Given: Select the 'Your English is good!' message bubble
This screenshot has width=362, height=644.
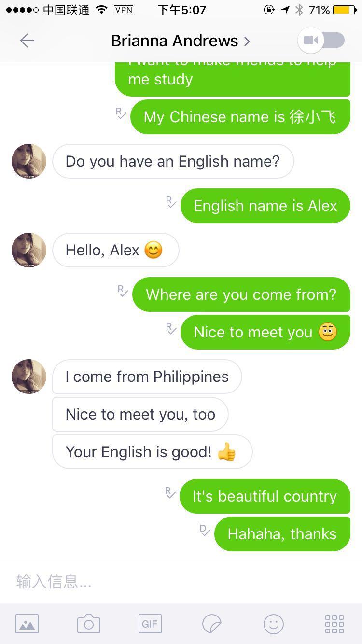Looking at the screenshot, I should 153,452.
